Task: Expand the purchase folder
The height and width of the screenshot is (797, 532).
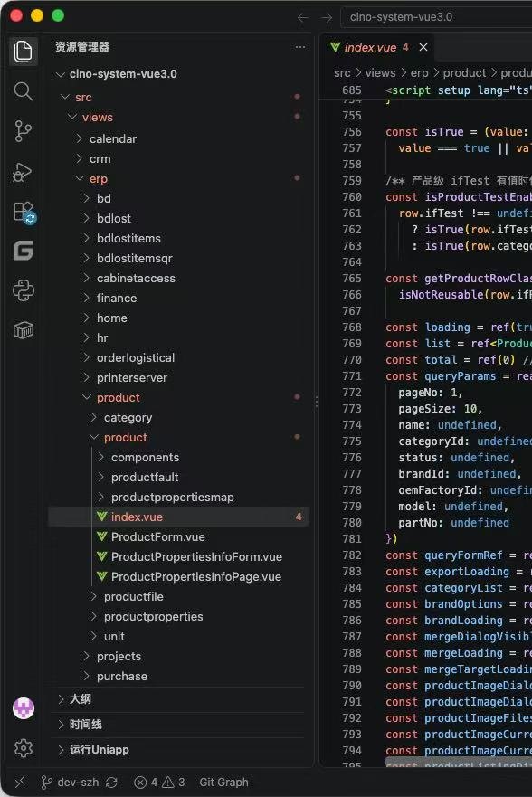Action: [179, 676]
